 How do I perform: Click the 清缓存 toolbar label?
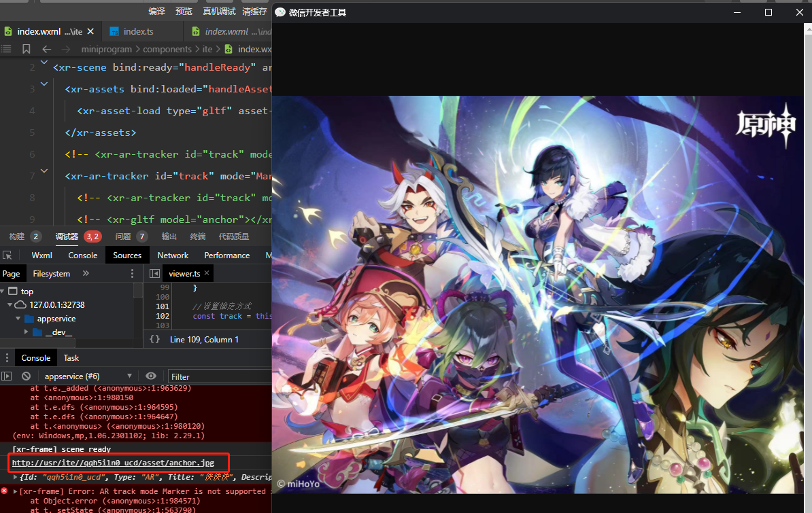(x=254, y=12)
